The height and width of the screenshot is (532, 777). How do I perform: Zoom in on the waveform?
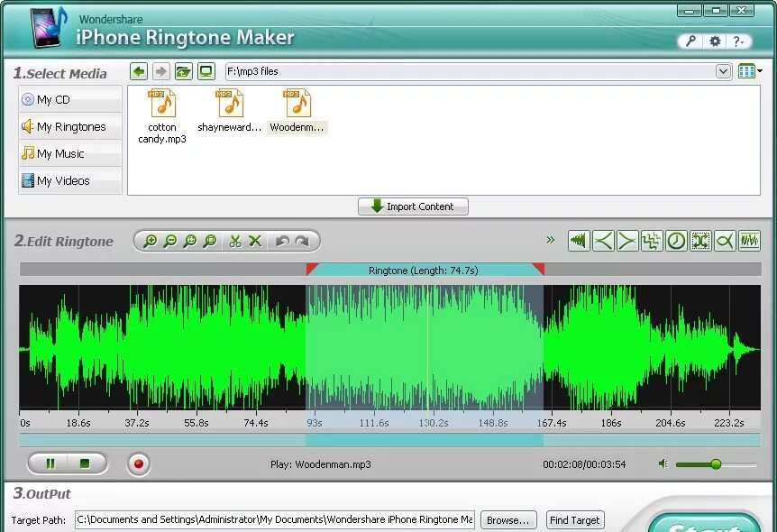[x=150, y=242]
